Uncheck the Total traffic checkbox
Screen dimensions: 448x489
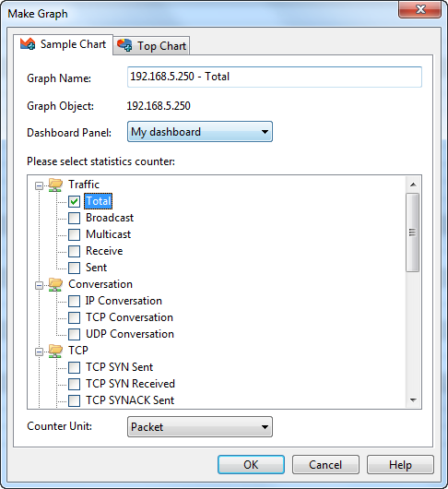(74, 201)
